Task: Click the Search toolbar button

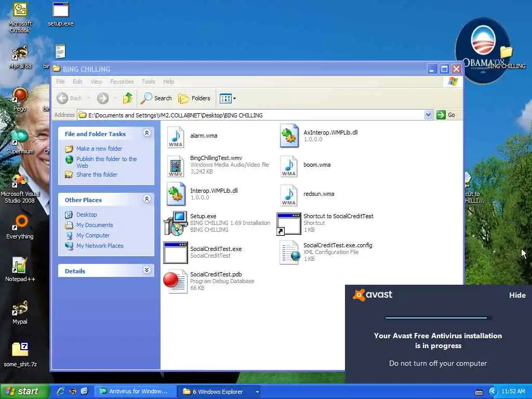Action: pos(156,98)
